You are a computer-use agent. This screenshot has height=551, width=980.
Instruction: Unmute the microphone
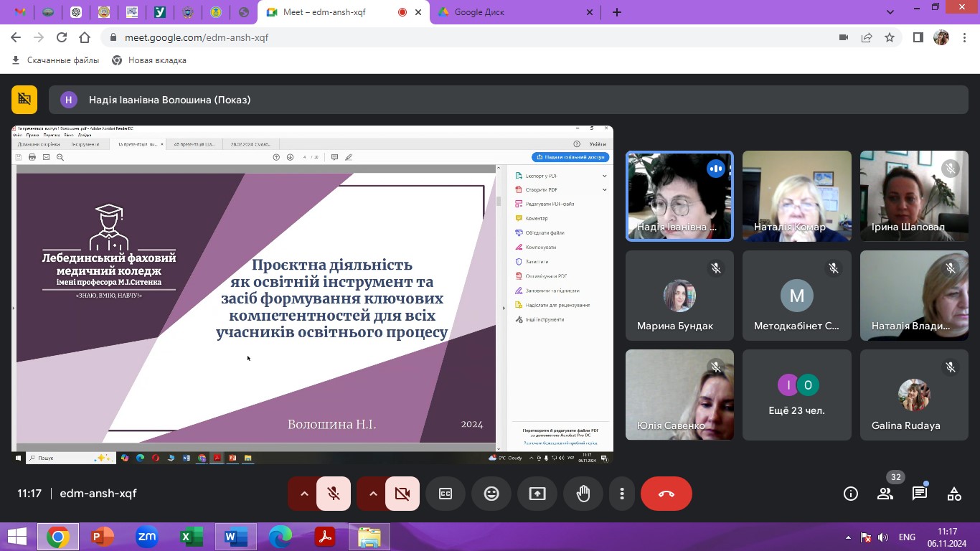coord(334,494)
